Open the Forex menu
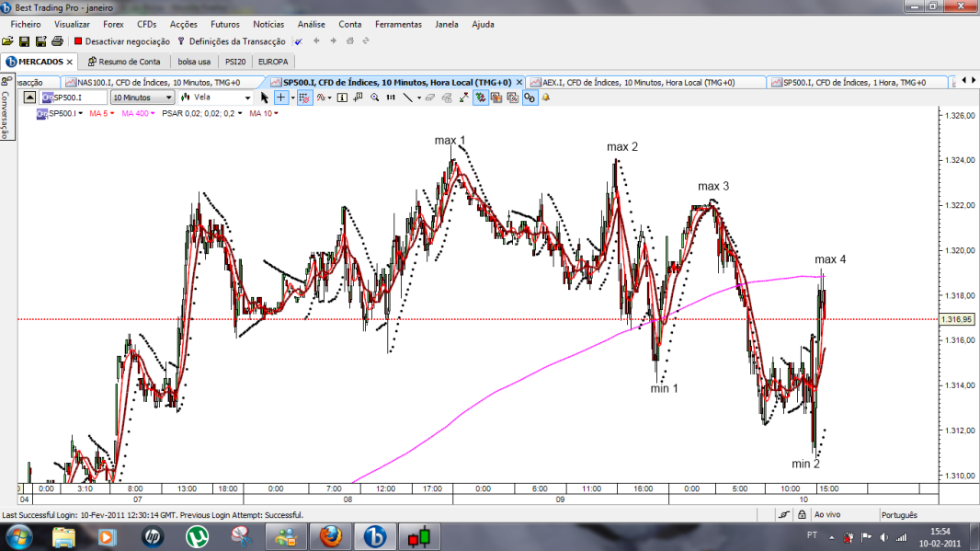Viewport: 980px width, 551px height. pyautogui.click(x=113, y=25)
